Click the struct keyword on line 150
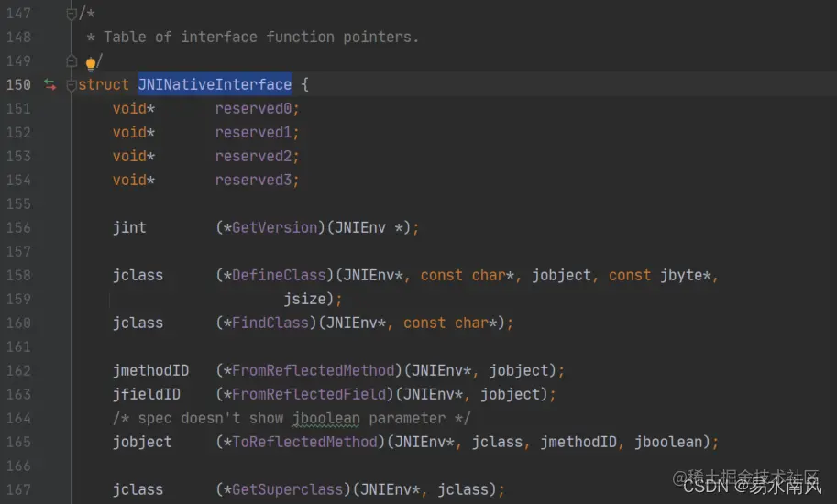 point(104,84)
